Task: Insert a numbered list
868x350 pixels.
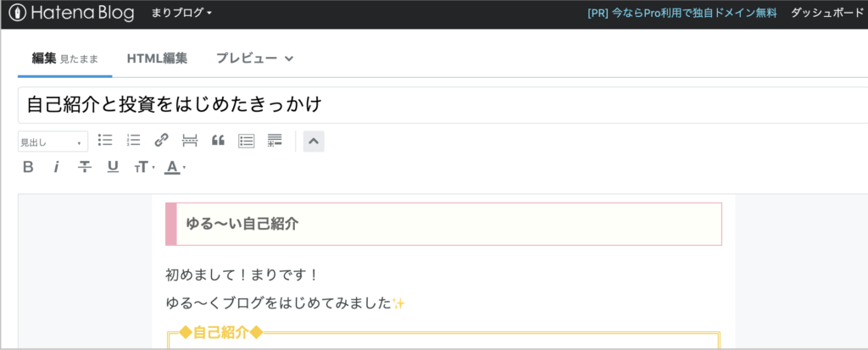Action: [x=133, y=141]
